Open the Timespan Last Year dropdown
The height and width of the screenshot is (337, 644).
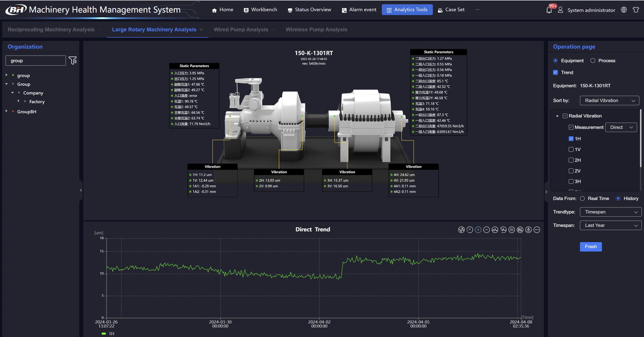[x=610, y=226]
